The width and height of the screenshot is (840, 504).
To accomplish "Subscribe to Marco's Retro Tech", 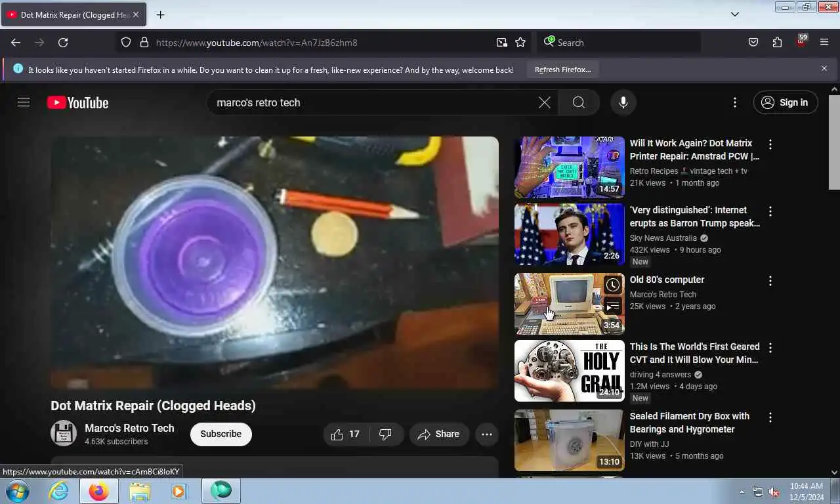I will click(x=221, y=434).
